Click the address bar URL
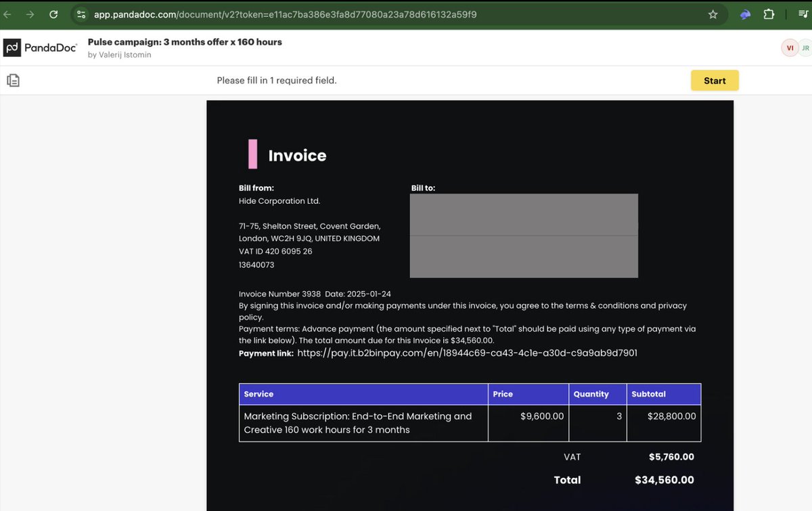The height and width of the screenshot is (511, 812). click(285, 14)
